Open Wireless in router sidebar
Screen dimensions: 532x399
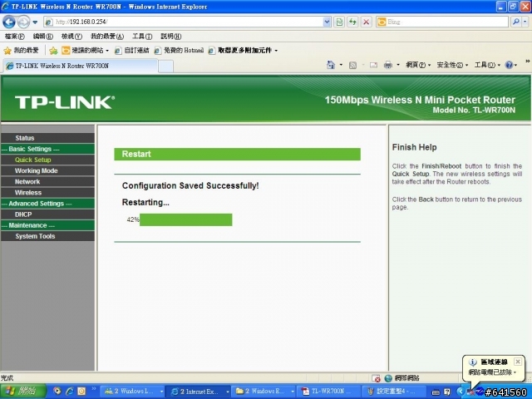47,193
